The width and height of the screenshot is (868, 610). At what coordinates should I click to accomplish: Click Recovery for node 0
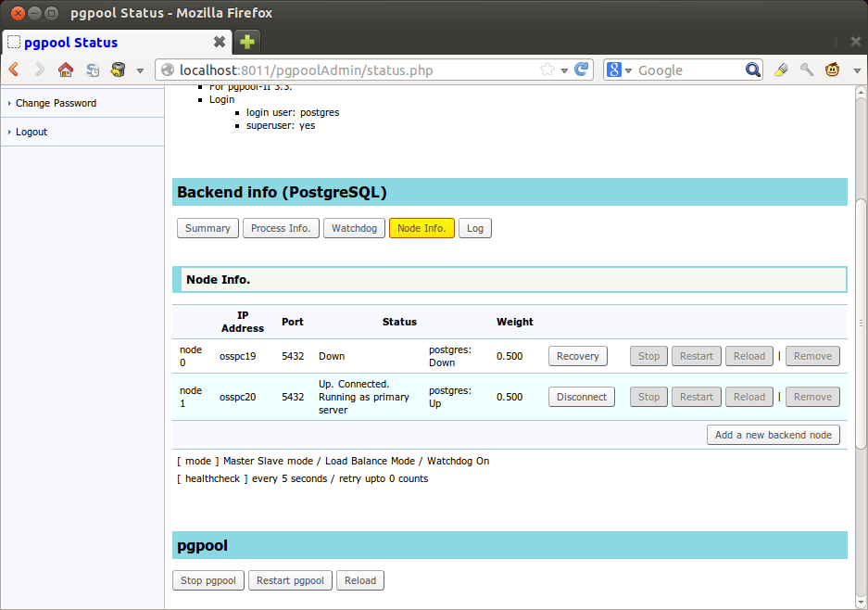point(578,356)
